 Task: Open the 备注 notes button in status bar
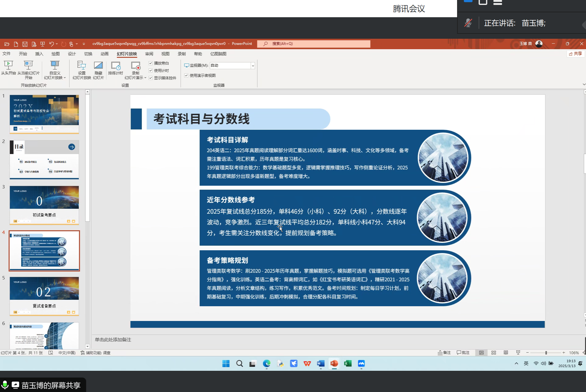[444, 353]
